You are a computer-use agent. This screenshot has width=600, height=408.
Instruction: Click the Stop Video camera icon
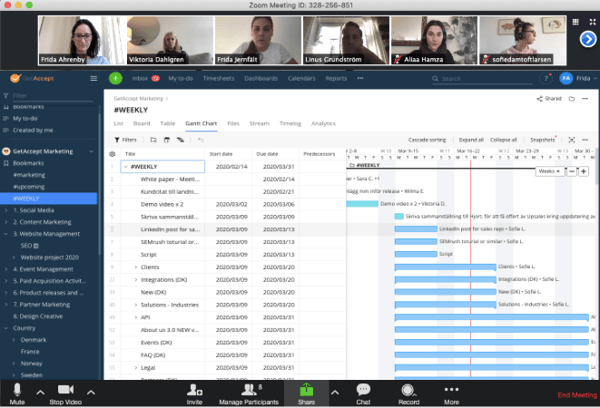point(65,390)
